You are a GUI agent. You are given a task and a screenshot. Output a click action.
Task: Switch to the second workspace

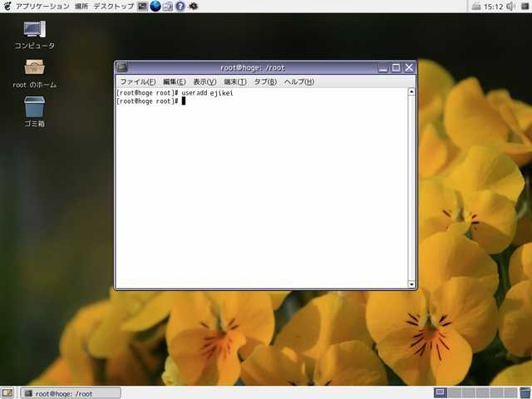coord(455,393)
